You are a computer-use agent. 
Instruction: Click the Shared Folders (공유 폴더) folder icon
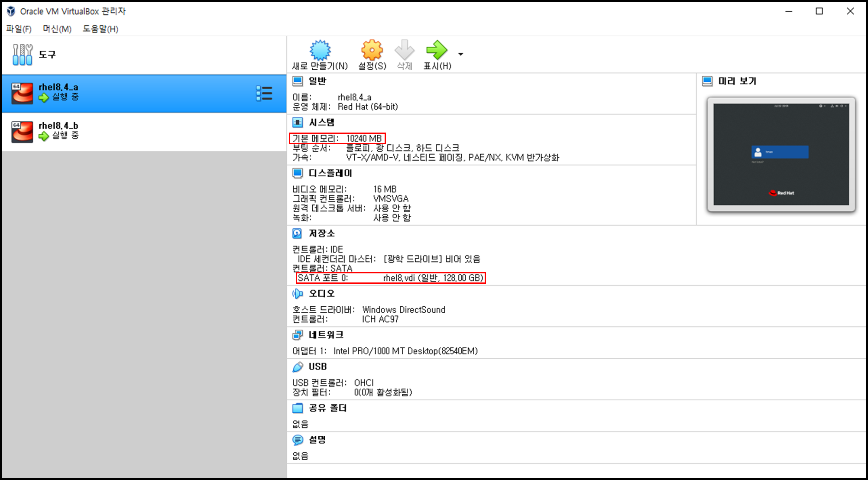[297, 408]
